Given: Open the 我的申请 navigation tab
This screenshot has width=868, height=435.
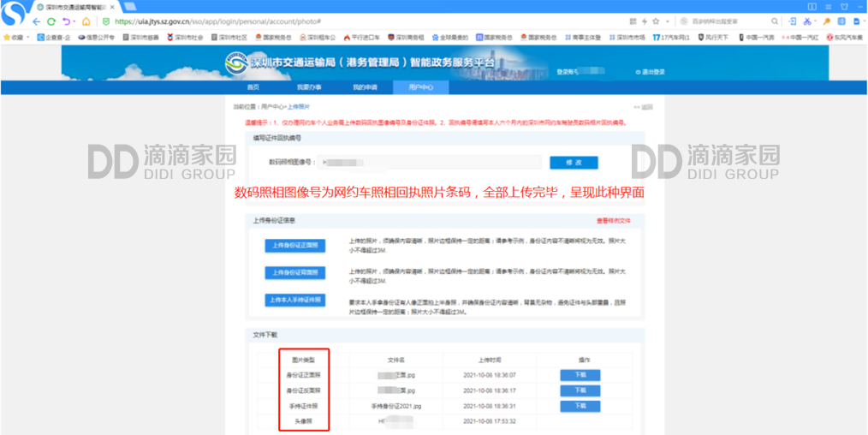Looking at the screenshot, I should [365, 87].
